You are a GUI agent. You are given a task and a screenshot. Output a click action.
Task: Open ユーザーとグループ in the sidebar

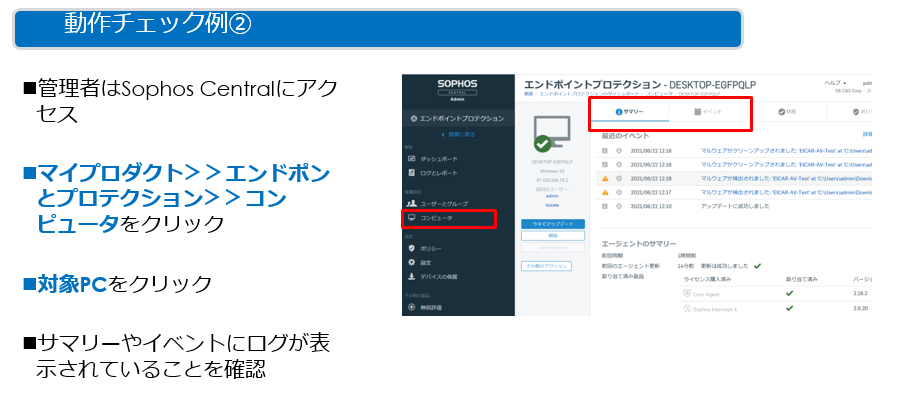point(444,203)
